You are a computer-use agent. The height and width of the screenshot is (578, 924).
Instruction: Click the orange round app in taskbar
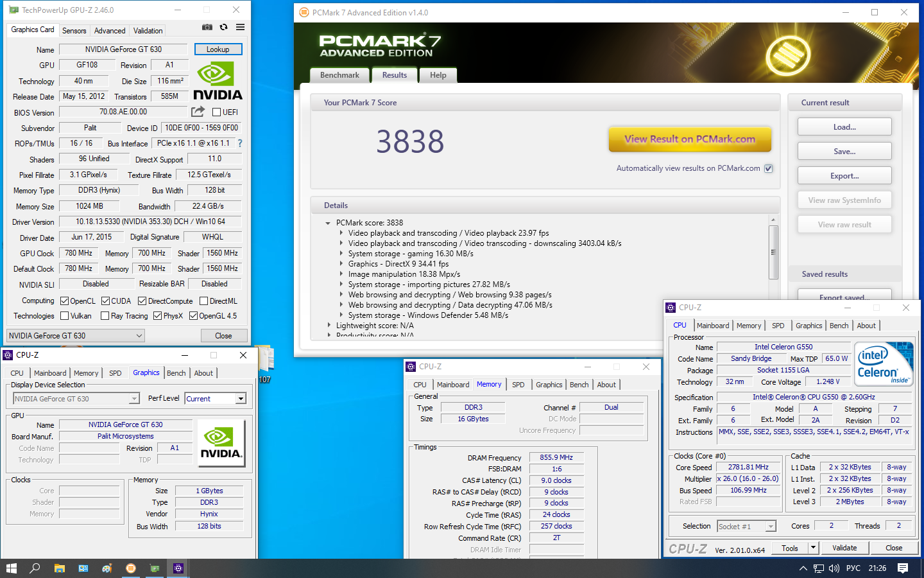[131, 568]
